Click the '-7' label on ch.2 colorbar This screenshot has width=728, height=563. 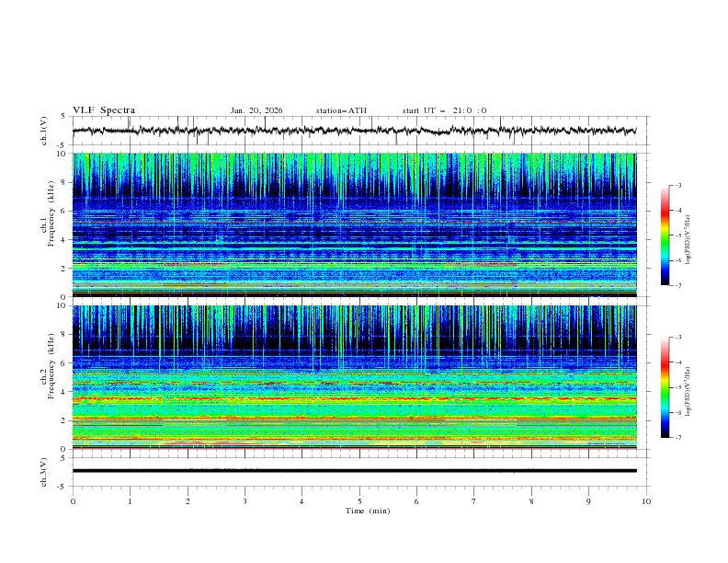coord(678,437)
